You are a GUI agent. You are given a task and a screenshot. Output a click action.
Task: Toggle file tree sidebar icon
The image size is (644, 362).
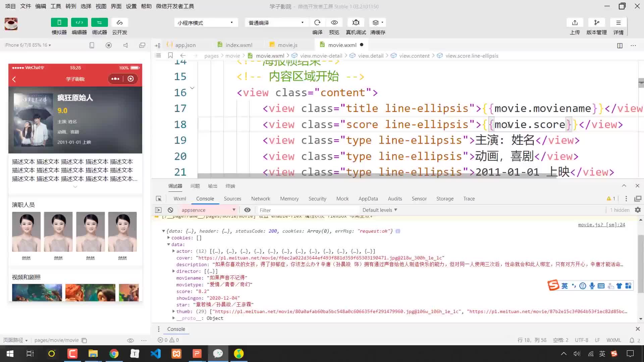pos(157,45)
